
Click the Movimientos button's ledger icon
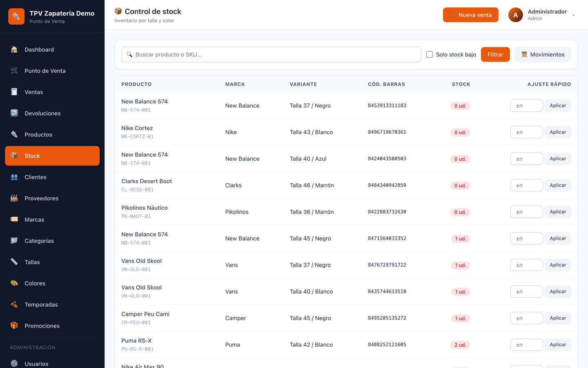[524, 54]
